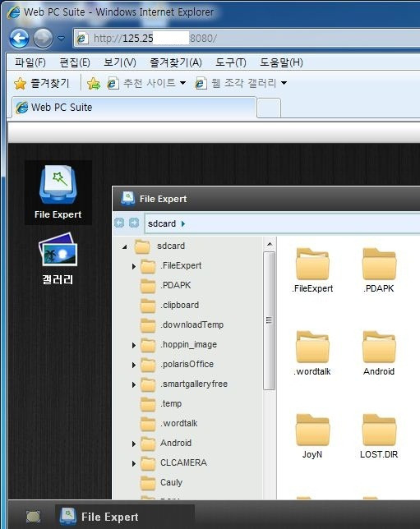
Task: Select .smartgalleryfree in the tree
Action: (x=194, y=384)
